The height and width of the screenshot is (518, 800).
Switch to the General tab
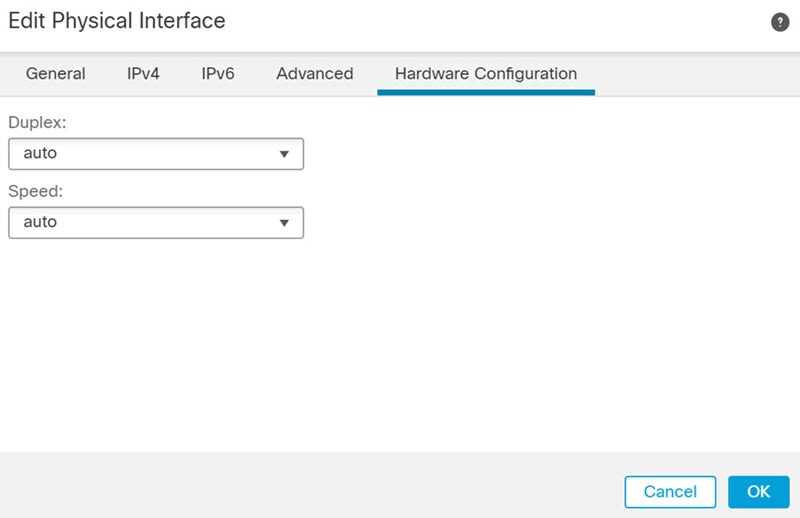[56, 73]
